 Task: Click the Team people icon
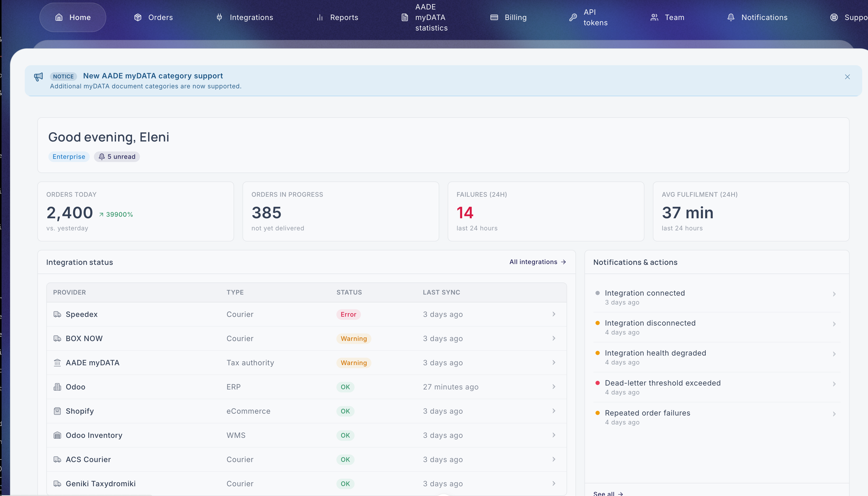click(654, 17)
